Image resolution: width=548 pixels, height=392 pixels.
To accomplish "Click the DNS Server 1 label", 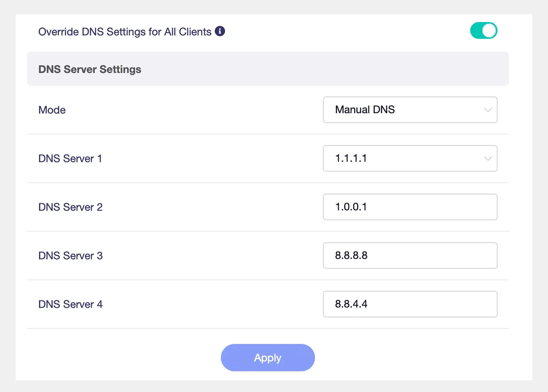I will click(70, 159).
